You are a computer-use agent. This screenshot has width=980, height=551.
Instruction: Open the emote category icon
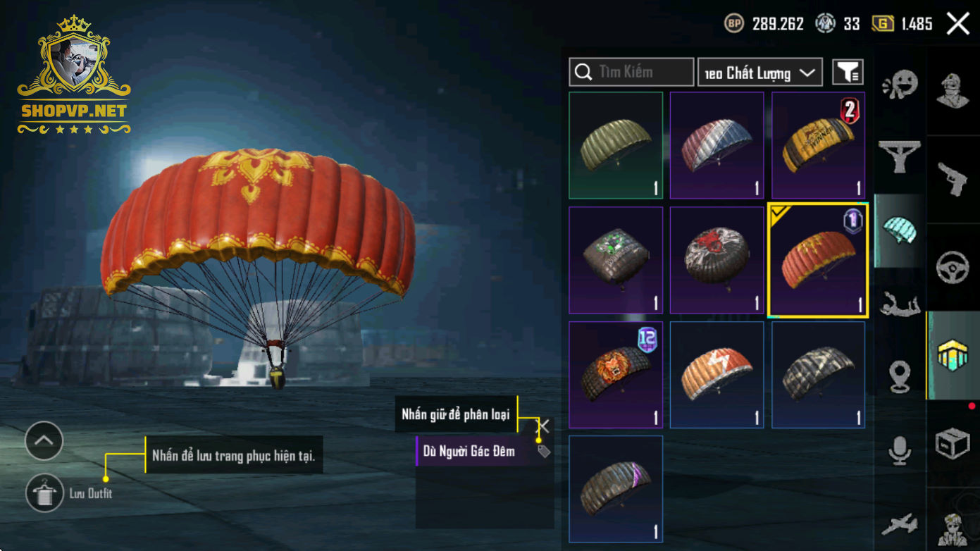[900, 85]
